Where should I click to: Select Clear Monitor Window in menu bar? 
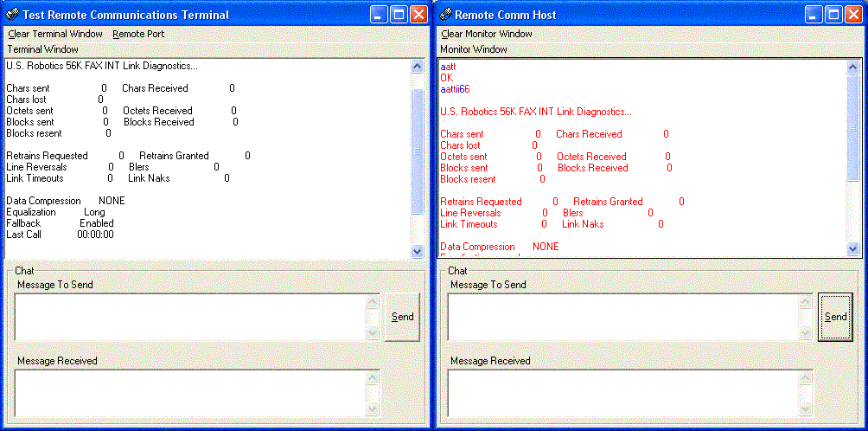pyautogui.click(x=487, y=34)
